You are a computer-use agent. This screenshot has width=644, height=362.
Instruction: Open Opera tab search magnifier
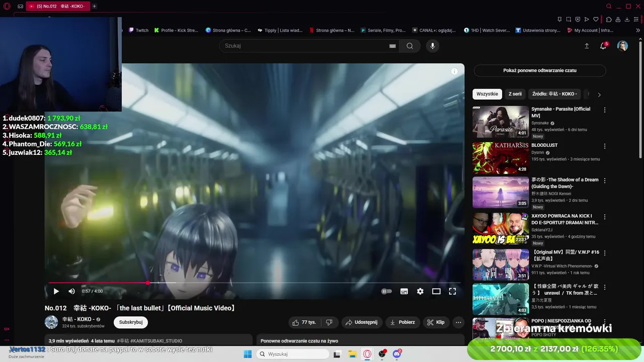coord(609,6)
